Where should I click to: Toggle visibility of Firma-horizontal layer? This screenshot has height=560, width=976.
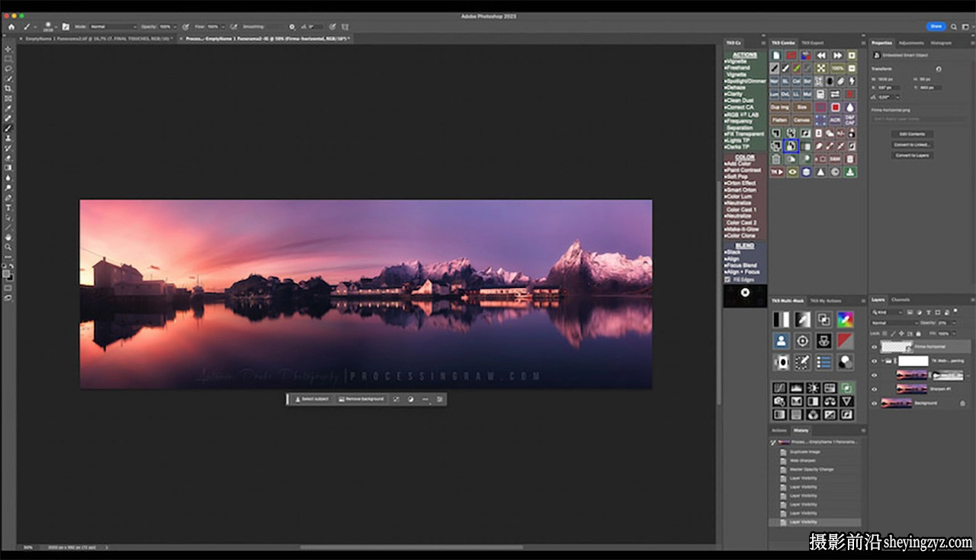point(875,347)
